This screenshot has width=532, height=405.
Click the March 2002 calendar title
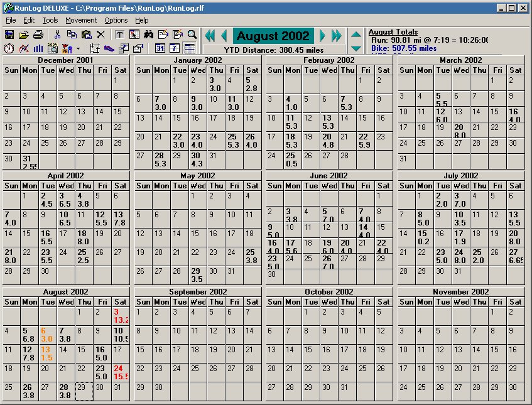tap(461, 60)
